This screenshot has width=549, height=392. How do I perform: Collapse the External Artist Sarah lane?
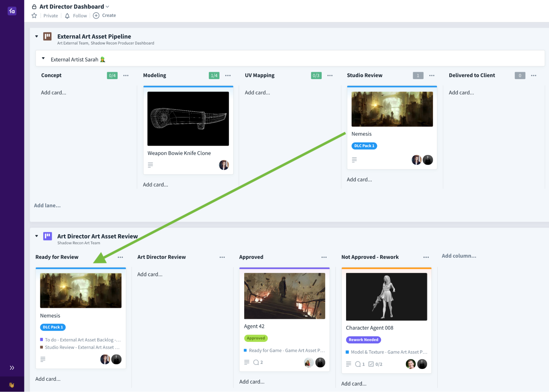coord(43,58)
